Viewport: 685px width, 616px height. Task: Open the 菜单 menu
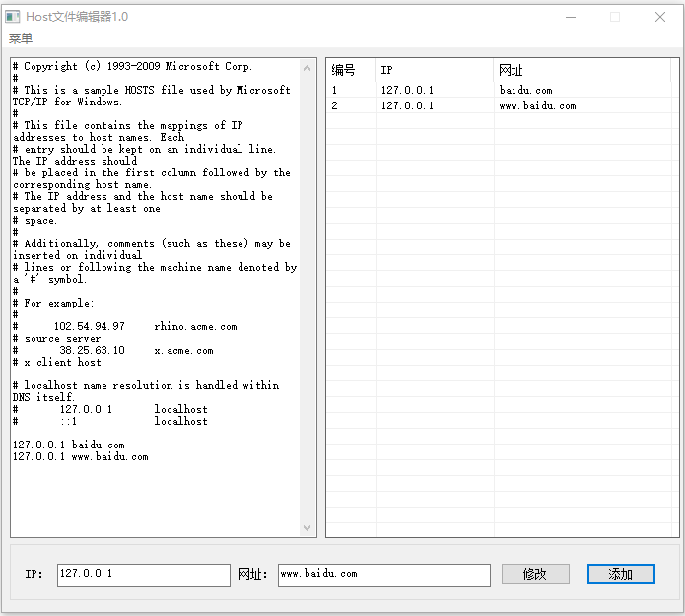20,38
